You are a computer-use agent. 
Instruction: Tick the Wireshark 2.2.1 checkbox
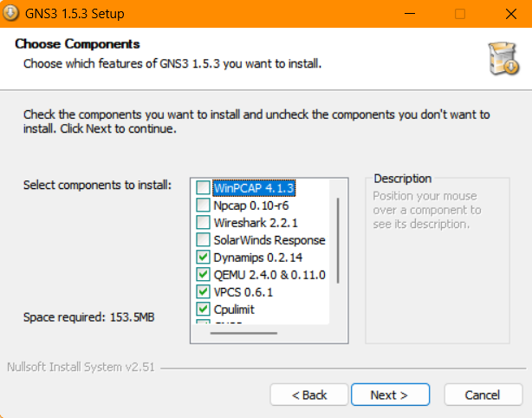pyautogui.click(x=203, y=222)
